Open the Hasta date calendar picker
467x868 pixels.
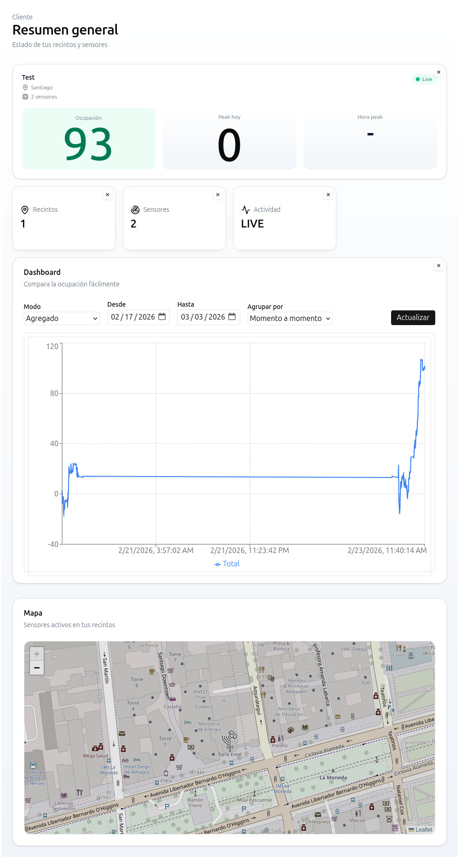click(232, 317)
